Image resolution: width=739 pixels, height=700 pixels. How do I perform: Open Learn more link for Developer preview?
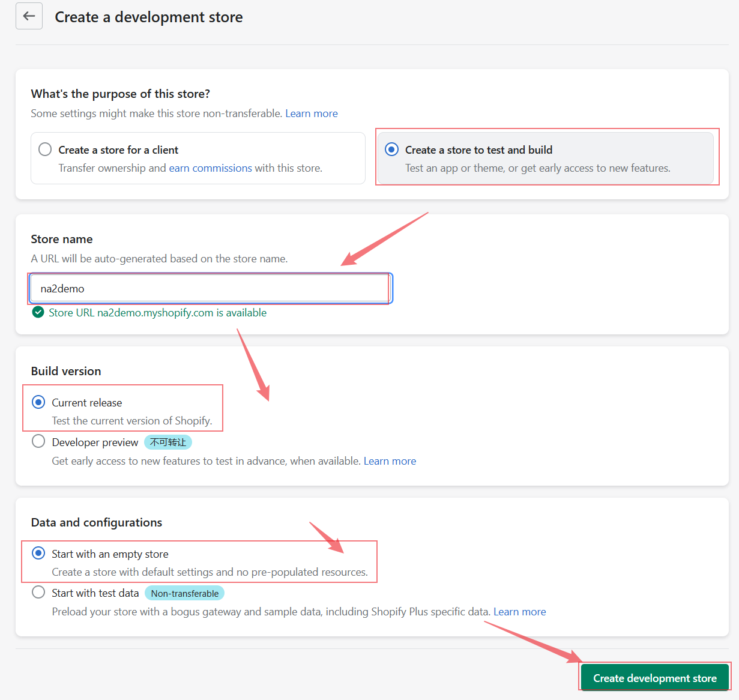(x=390, y=461)
